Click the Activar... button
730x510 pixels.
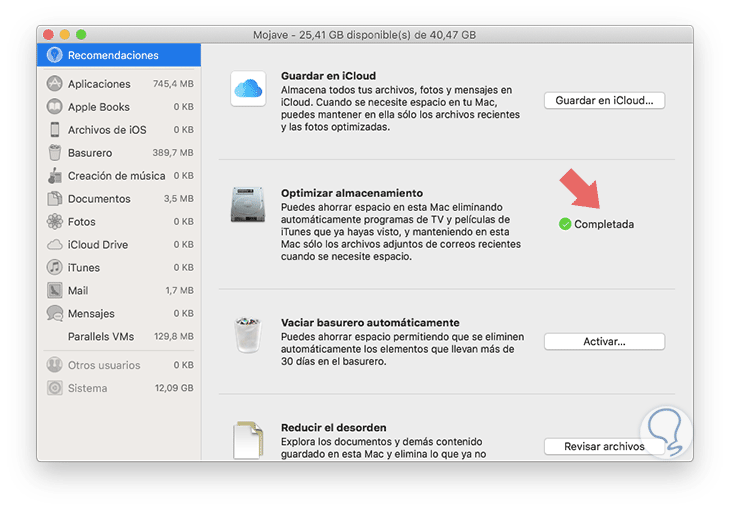point(604,341)
